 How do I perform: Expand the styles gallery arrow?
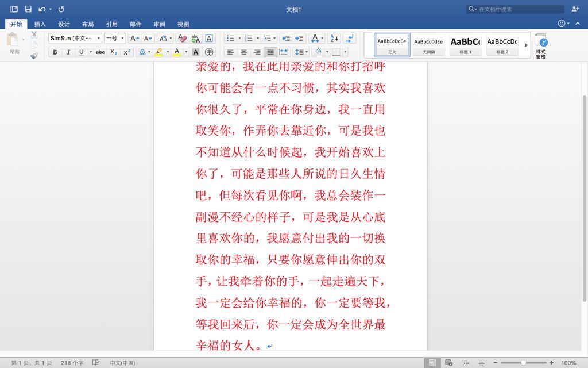click(526, 45)
